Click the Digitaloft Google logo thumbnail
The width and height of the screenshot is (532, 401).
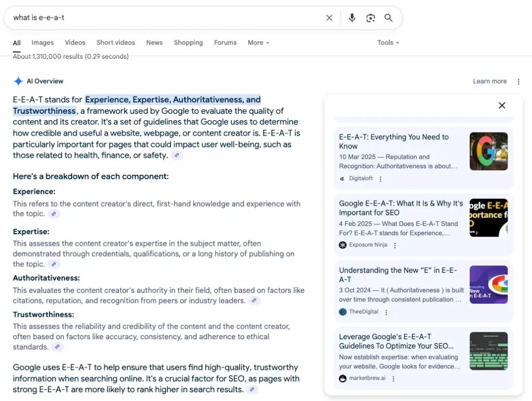click(488, 151)
